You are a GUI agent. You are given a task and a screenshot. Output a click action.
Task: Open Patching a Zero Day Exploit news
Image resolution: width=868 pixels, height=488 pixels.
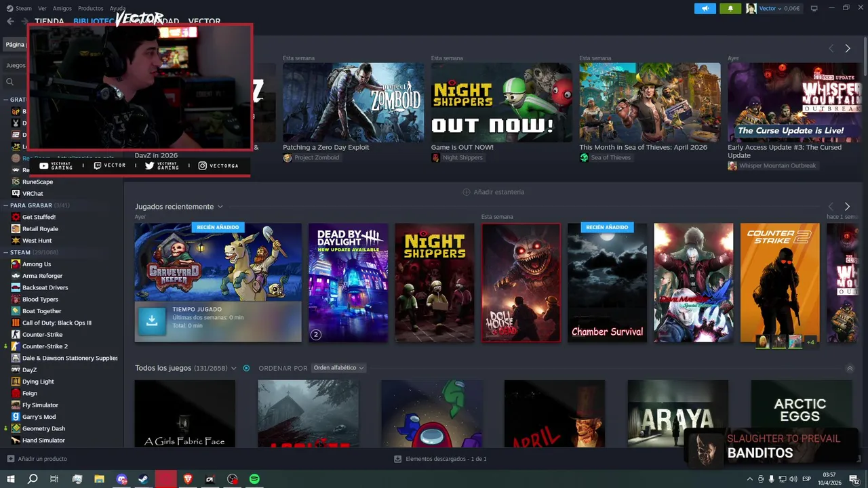(x=326, y=147)
